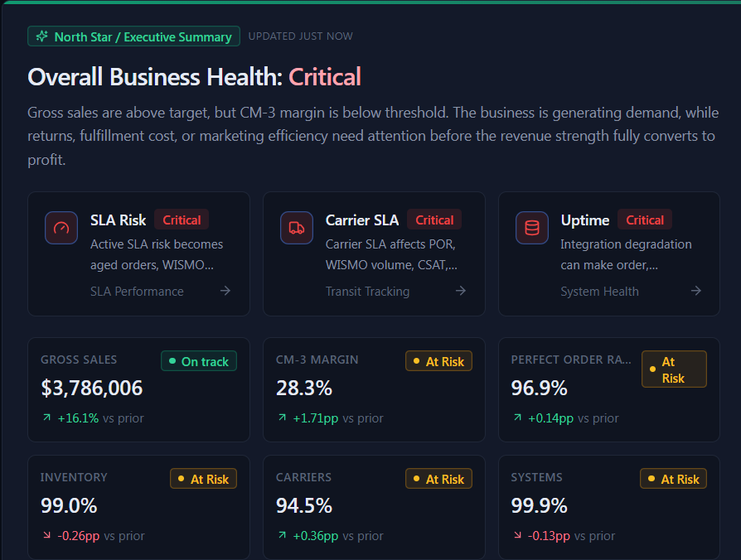Click the 94.5% carriers value
Image resolution: width=741 pixels, height=560 pixels.
point(304,505)
